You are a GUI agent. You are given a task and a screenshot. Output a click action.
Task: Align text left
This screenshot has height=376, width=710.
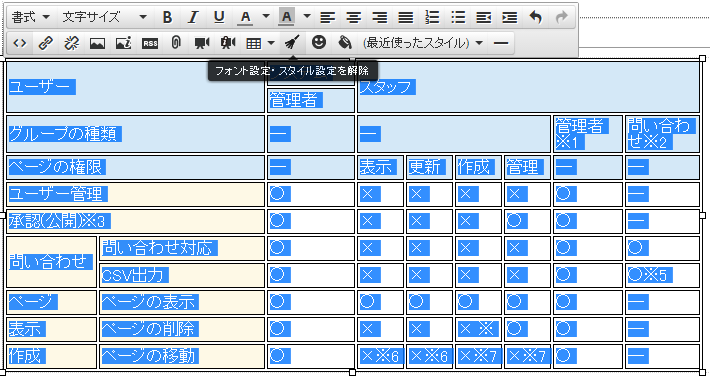pos(328,17)
